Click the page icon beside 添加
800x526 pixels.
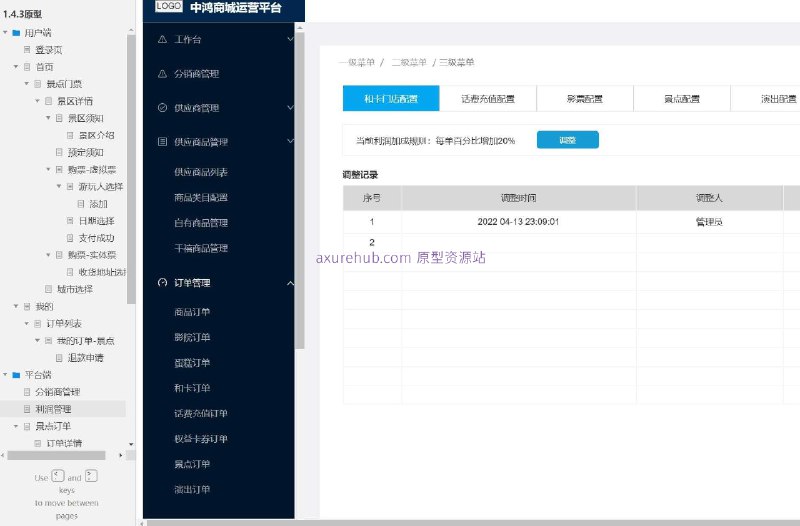point(81,204)
